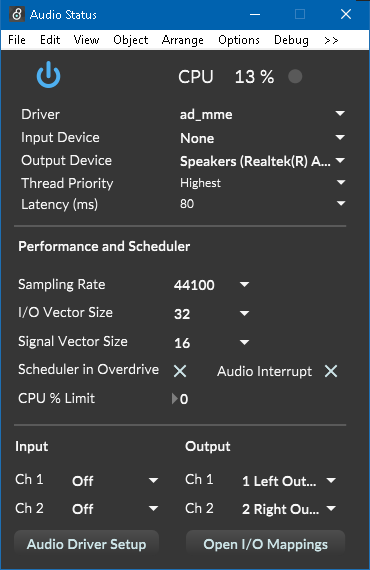This screenshot has width=370, height=570.
Task: Toggle the blue audio power icon
Action: coord(48,75)
